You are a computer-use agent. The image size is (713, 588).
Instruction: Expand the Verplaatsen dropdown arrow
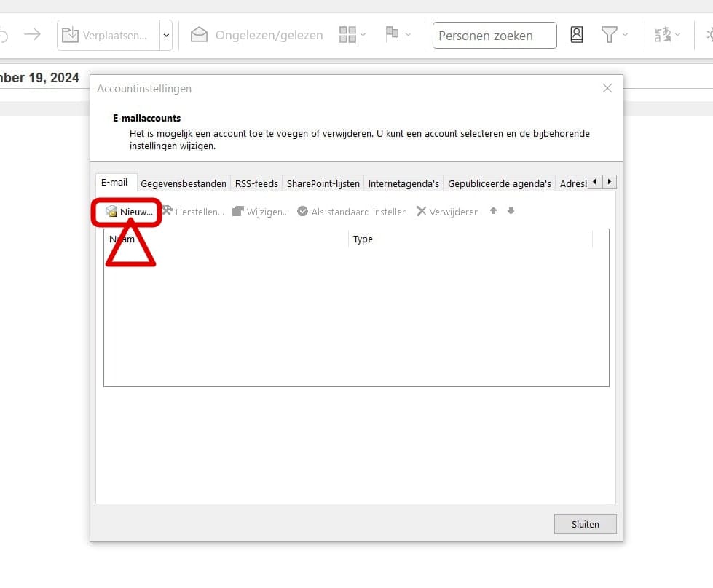point(166,35)
